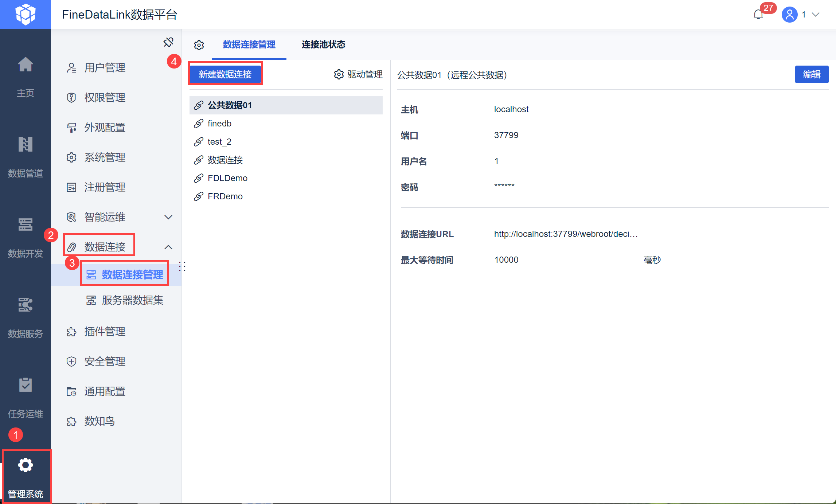Collapse the 数据连接 menu chevron
836x504 pixels.
168,247
